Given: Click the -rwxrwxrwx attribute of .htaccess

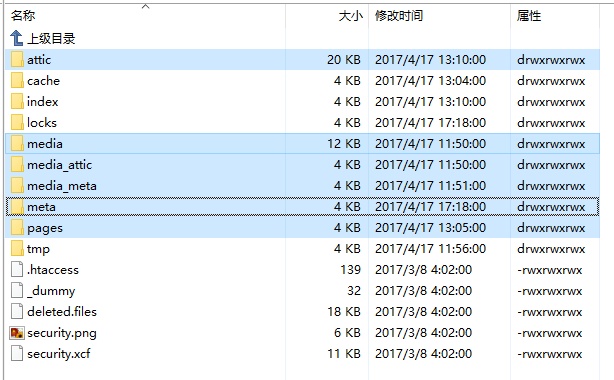Looking at the screenshot, I should click(x=549, y=270).
